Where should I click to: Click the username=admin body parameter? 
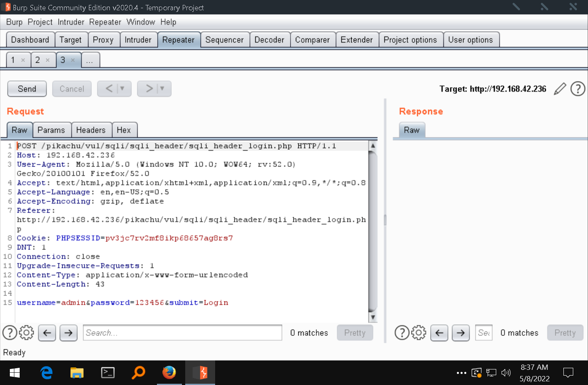click(51, 303)
